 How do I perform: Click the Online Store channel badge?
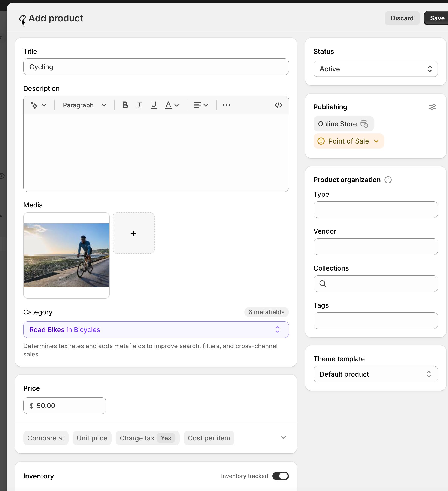click(343, 124)
